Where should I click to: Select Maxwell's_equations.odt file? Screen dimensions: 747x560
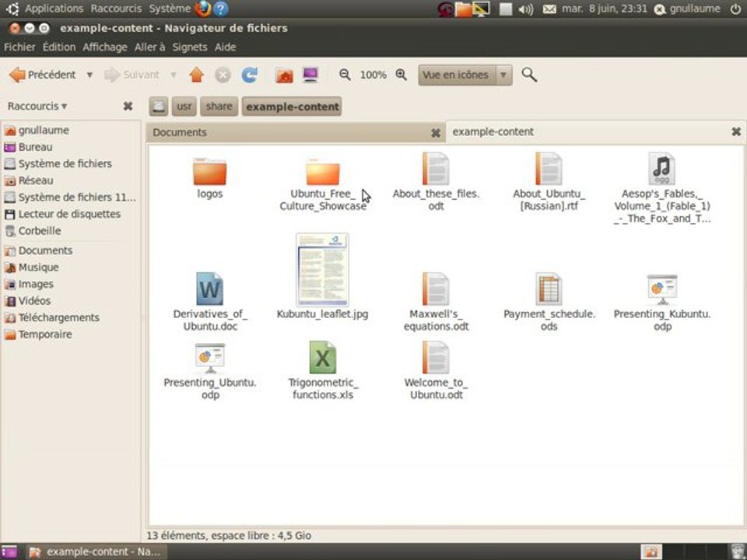click(436, 289)
